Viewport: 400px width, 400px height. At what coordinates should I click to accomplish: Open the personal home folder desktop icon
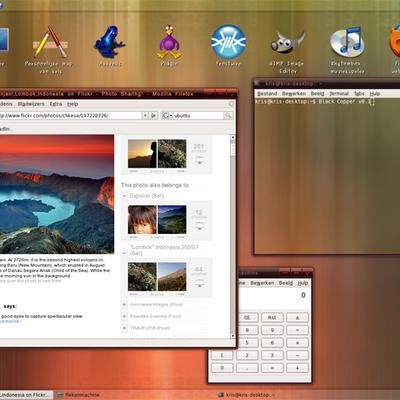(50, 48)
